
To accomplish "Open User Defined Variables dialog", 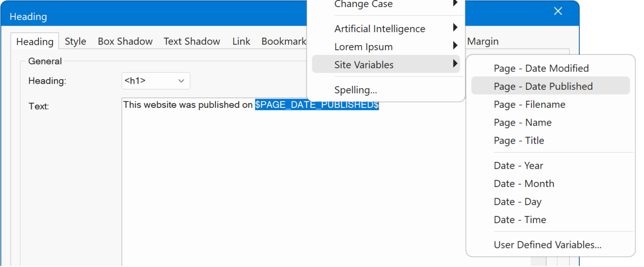I will [547, 245].
